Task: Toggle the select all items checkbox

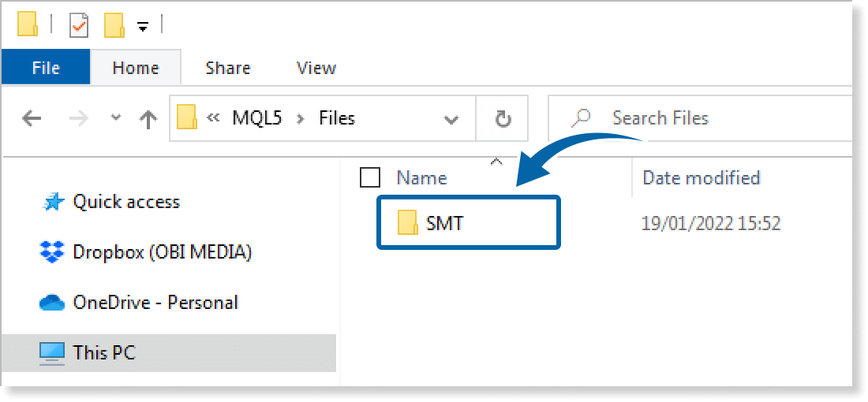Action: 369,177
